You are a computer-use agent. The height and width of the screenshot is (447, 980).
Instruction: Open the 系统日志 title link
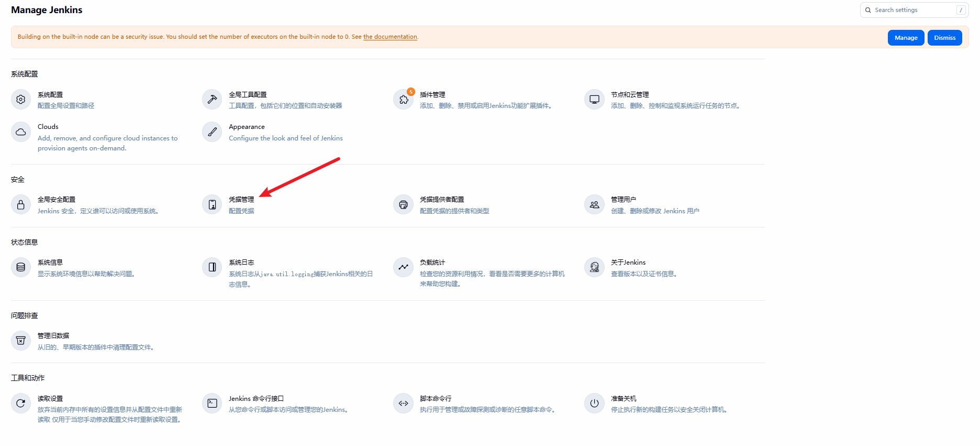coord(241,263)
